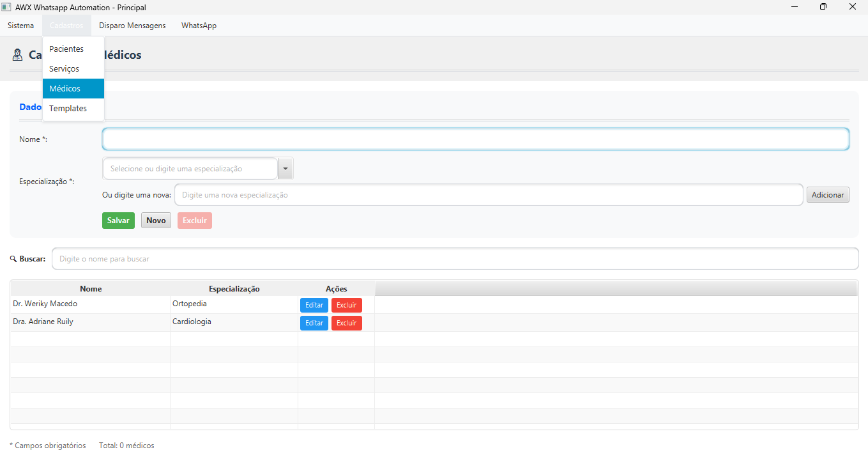Viewport: 868px width, 459px height.
Task: Open Templates from the Cadastros menu
Action: point(68,109)
